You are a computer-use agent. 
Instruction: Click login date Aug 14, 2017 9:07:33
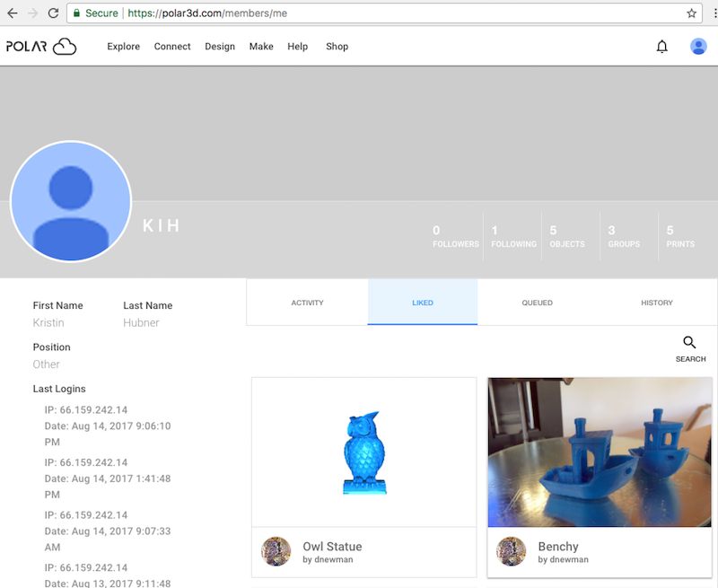tap(108, 539)
